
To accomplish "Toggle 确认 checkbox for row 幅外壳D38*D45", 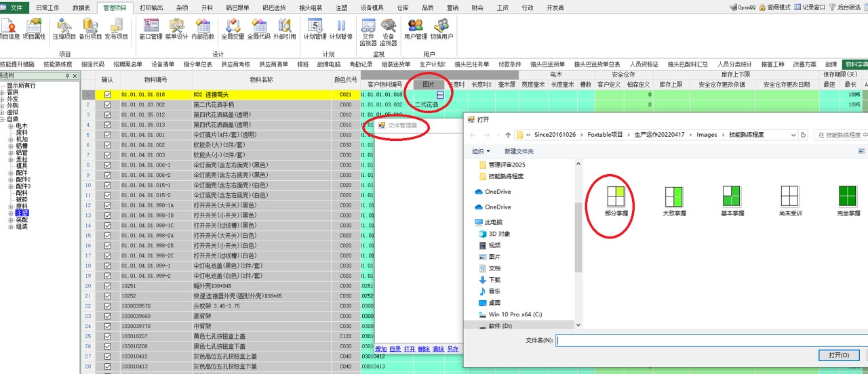I will (107, 286).
